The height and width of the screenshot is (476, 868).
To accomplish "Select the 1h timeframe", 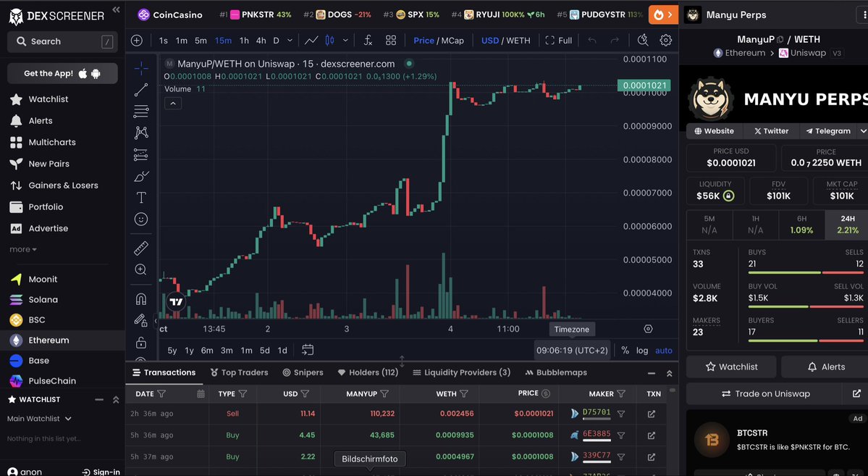I will tap(244, 41).
